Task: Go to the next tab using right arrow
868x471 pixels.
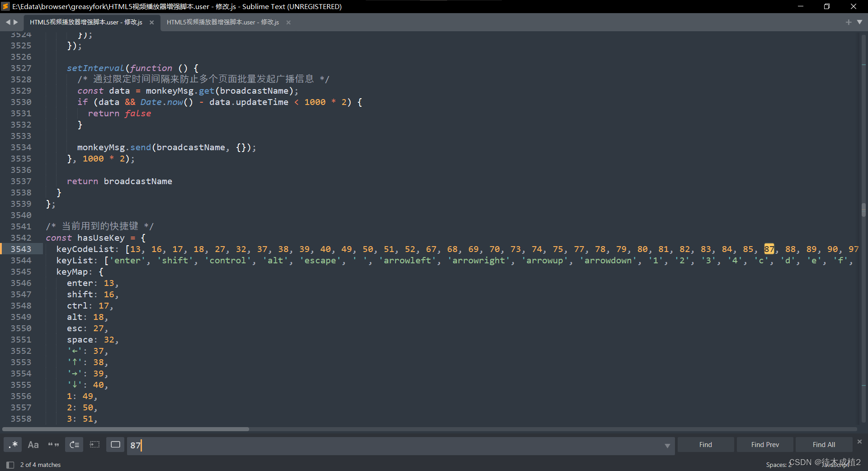Action: click(x=16, y=22)
